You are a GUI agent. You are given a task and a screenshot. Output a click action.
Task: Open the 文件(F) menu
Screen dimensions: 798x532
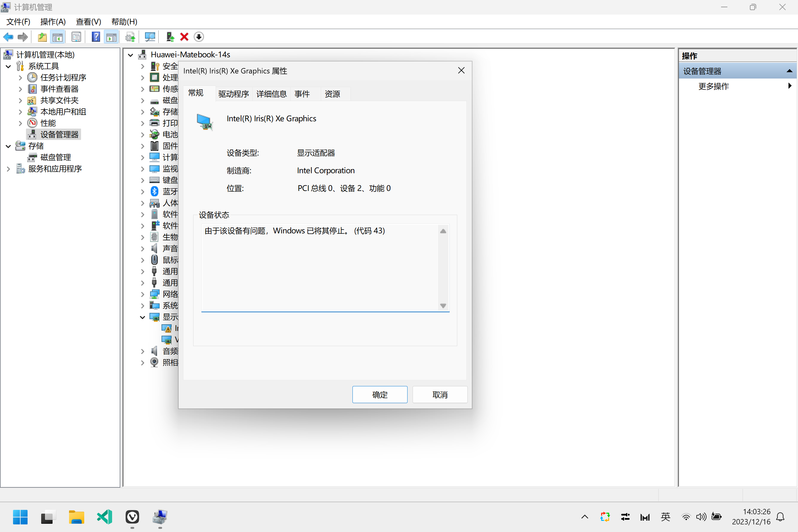click(18, 22)
